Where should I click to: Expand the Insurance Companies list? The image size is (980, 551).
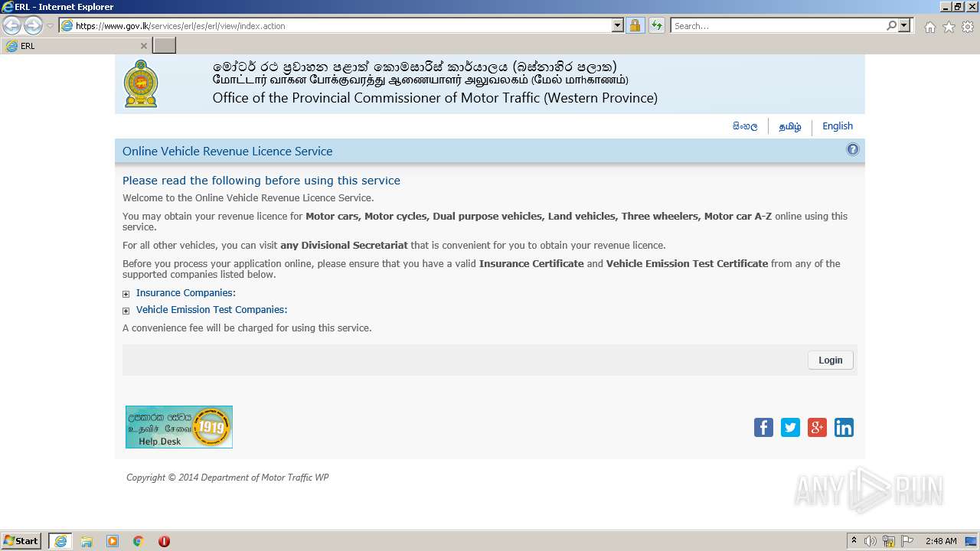pos(126,294)
